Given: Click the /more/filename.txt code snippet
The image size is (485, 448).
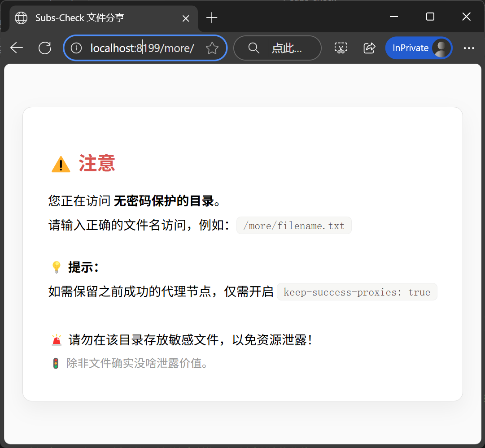Looking at the screenshot, I should [x=294, y=226].
